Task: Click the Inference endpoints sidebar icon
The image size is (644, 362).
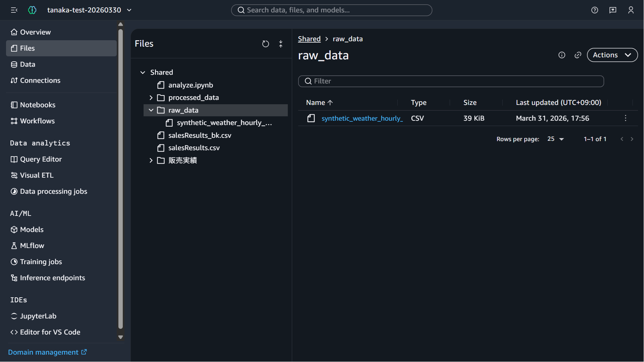Action: click(14, 278)
